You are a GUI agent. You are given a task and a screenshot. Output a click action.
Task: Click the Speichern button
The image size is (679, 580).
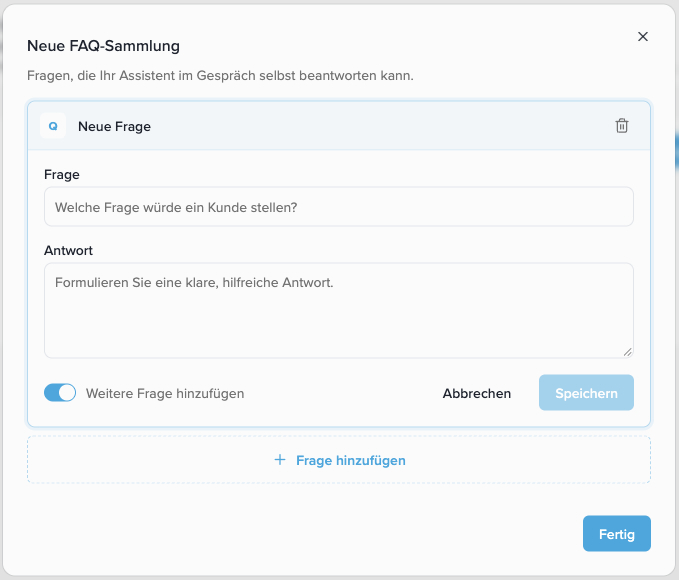(586, 393)
